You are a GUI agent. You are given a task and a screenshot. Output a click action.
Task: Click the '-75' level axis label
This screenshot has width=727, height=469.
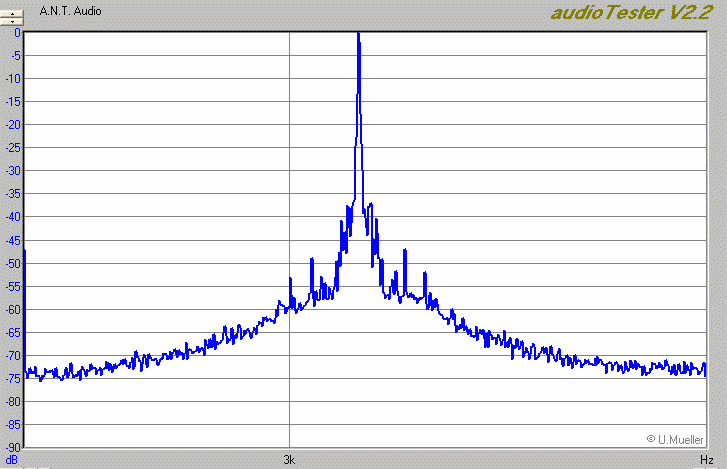[13, 379]
